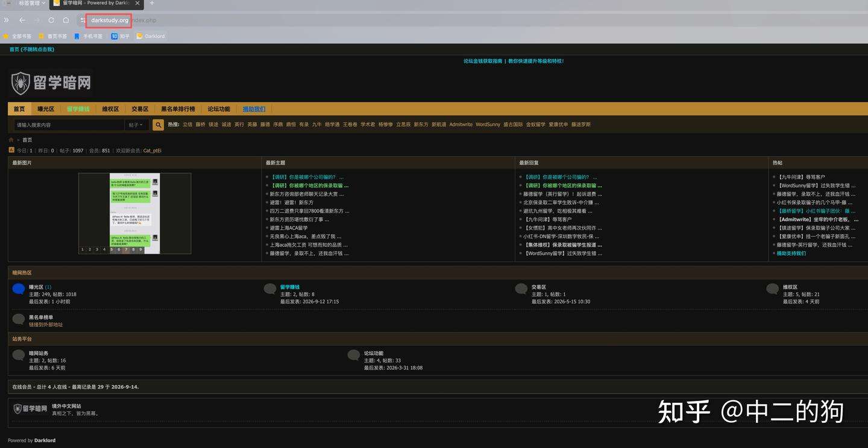Screen dimensions: 868x448
Task: Select the 曝光区 navigation tab
Action: (x=46, y=109)
